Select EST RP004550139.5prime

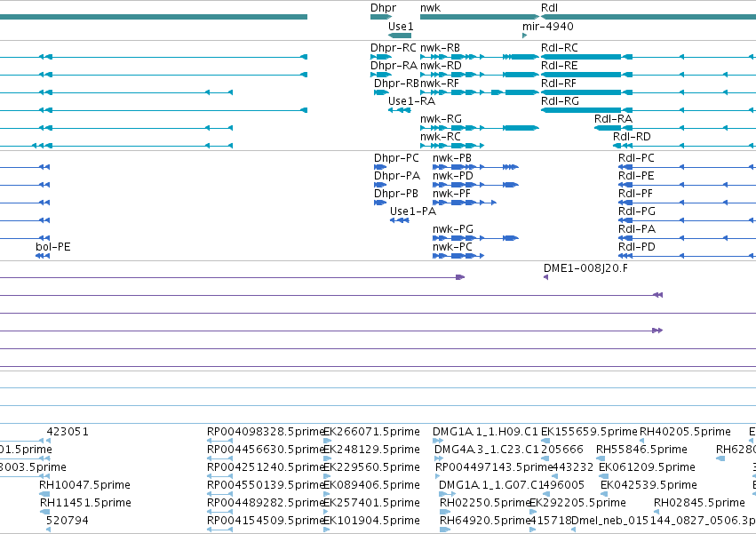tap(219, 494)
